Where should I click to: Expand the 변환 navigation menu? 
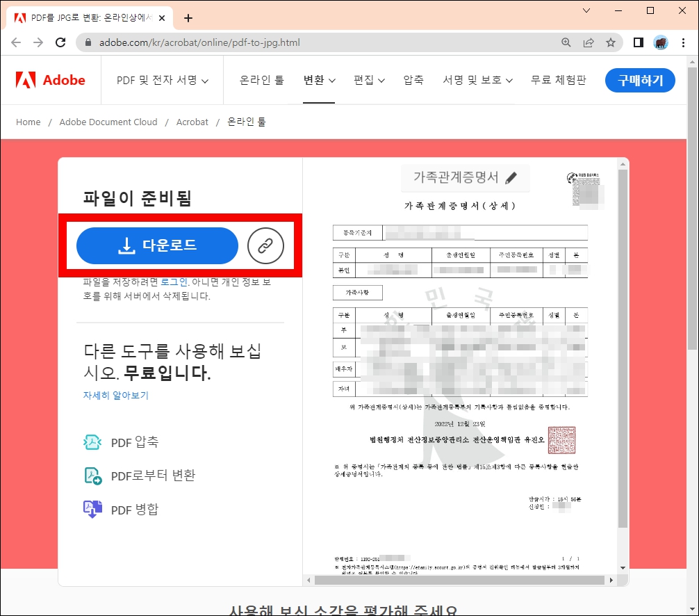click(319, 80)
